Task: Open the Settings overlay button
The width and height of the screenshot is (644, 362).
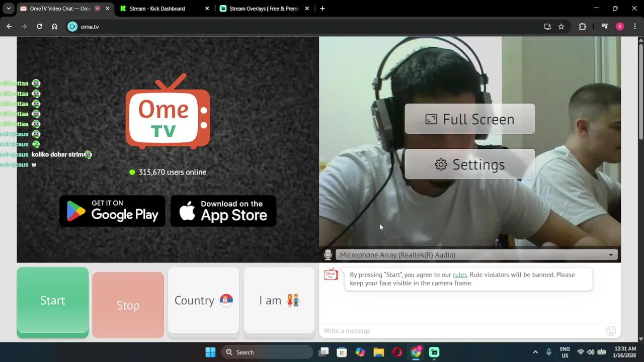Action: [x=469, y=164]
